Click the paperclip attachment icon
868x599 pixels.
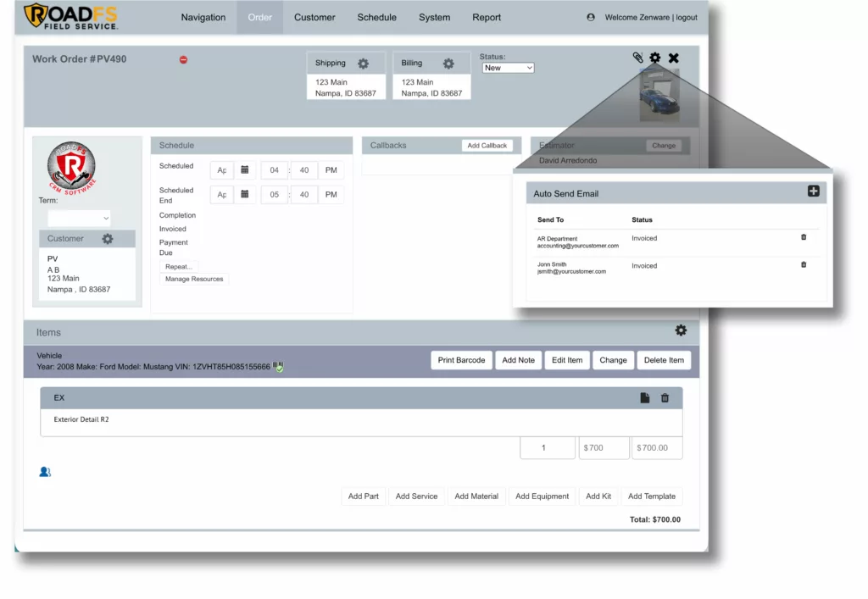pos(637,58)
